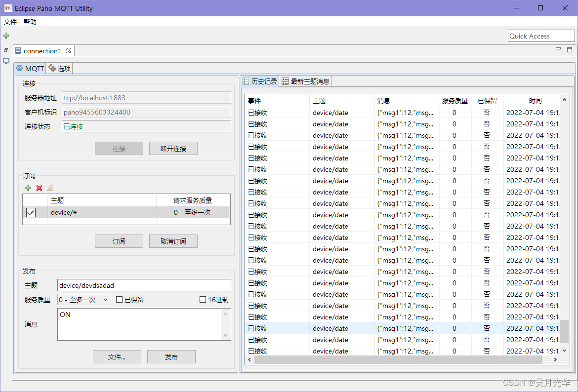578x392 pixels.
Task: Add a new connection with the green plus icon
Action: click(6, 36)
